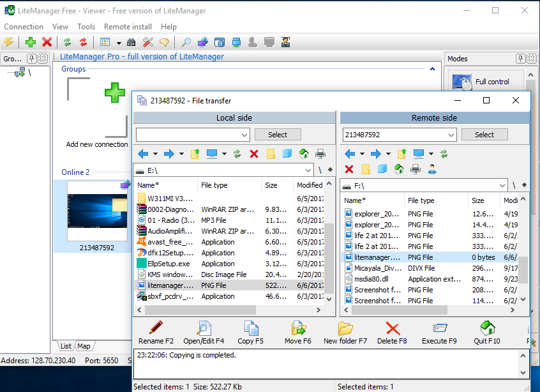
Task: Open the View menu
Action: tap(60, 27)
